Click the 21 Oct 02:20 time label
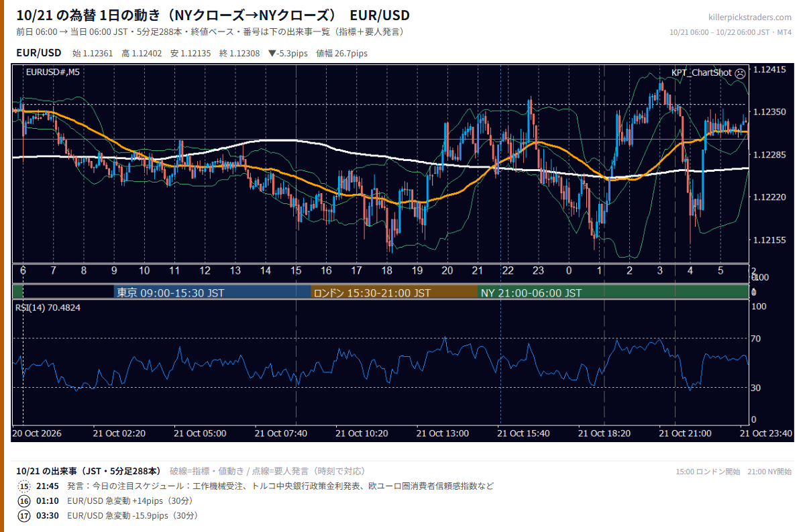 [x=119, y=433]
